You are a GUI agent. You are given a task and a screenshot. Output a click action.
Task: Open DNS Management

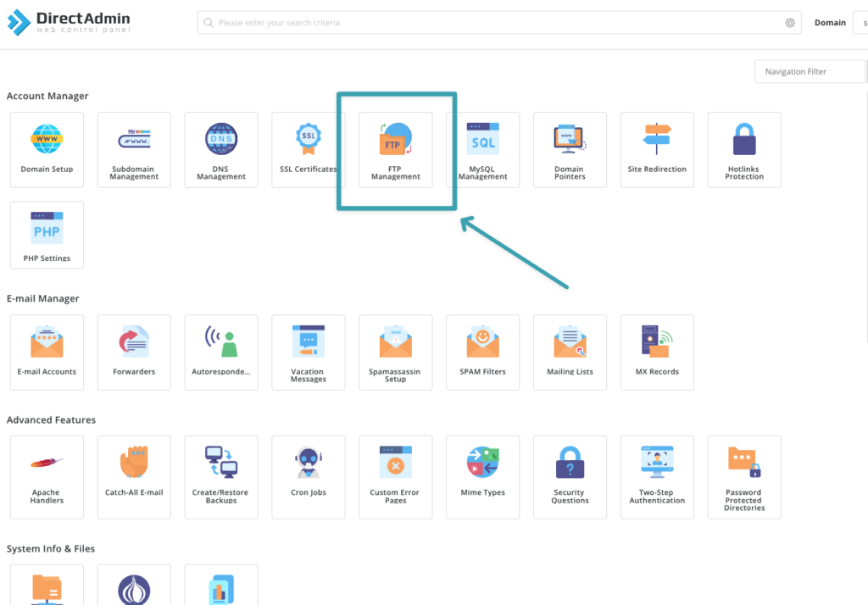point(221,150)
